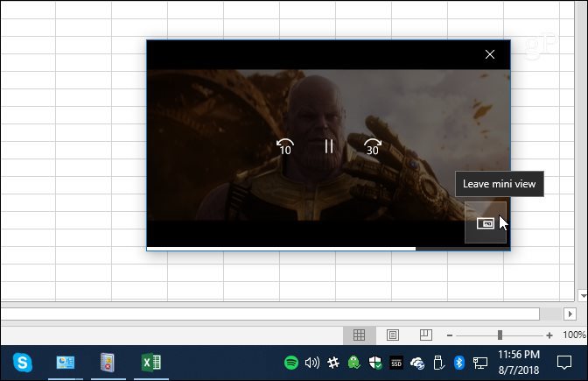The height and width of the screenshot is (381, 588).
Task: Click the Slack tray icon
Action: point(333,363)
